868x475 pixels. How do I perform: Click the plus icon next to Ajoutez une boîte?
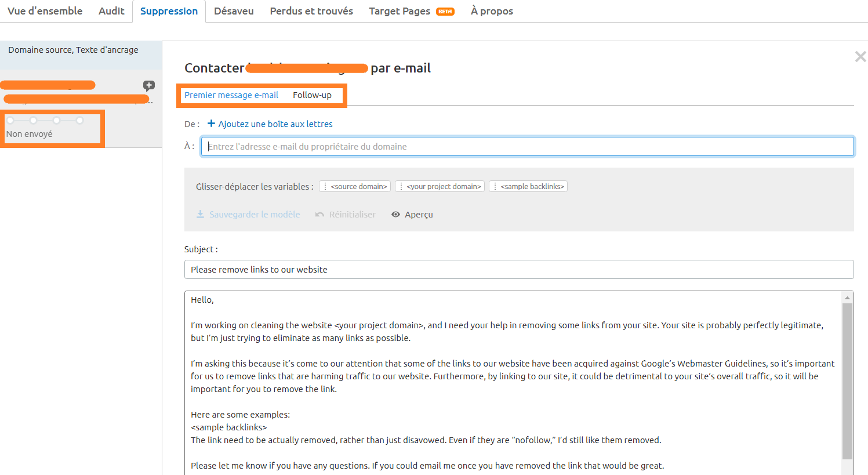pyautogui.click(x=211, y=124)
